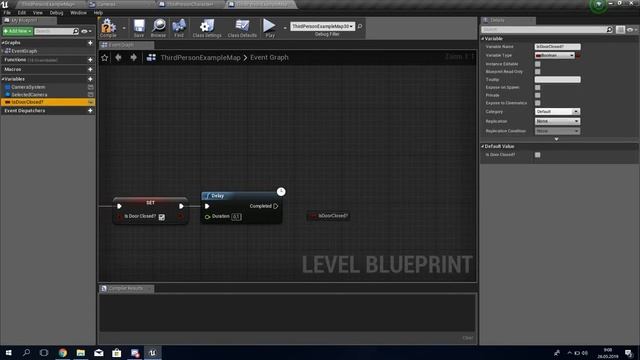Click the Details panel search magnifier icon
This screenshot has width=640, height=360.
coord(609,29)
